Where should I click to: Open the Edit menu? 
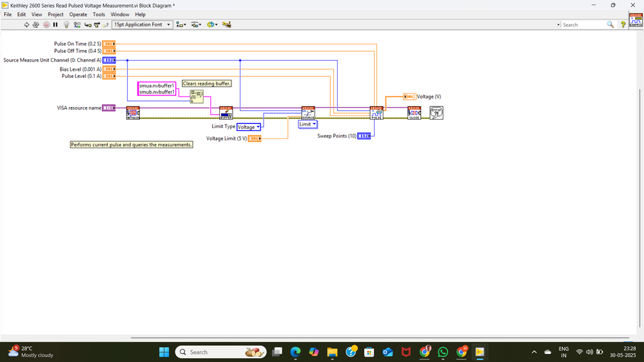tap(21, 14)
